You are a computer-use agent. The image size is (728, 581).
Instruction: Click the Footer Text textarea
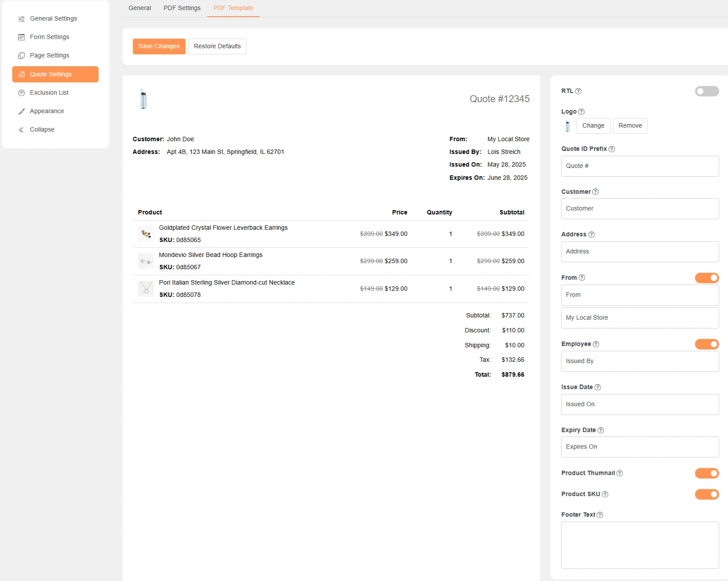click(x=639, y=545)
